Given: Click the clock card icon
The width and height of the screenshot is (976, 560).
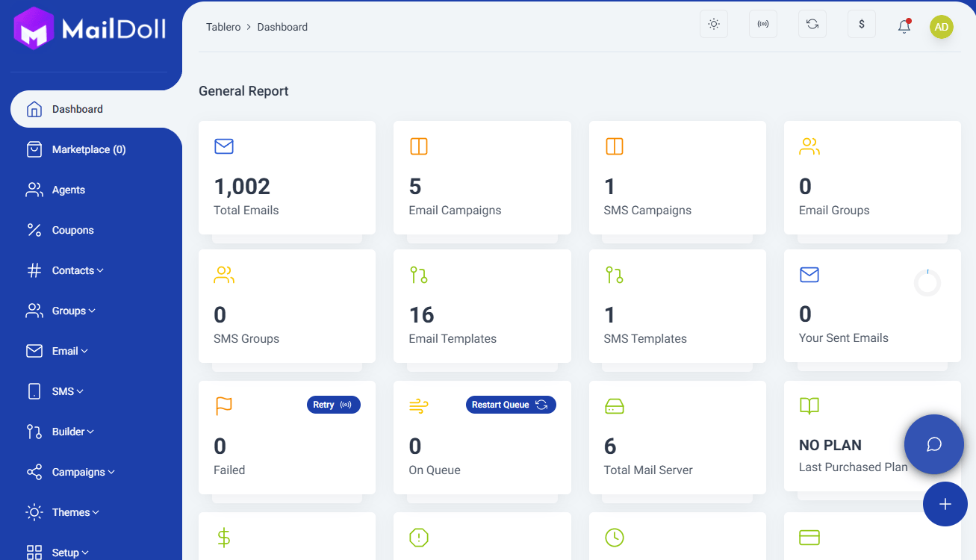Looking at the screenshot, I should pyautogui.click(x=614, y=538).
